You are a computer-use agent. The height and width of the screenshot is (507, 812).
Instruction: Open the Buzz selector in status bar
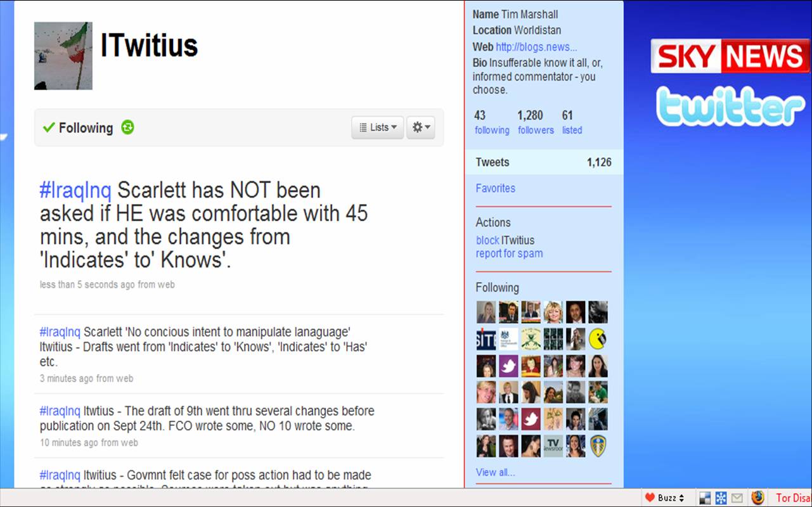point(665,497)
